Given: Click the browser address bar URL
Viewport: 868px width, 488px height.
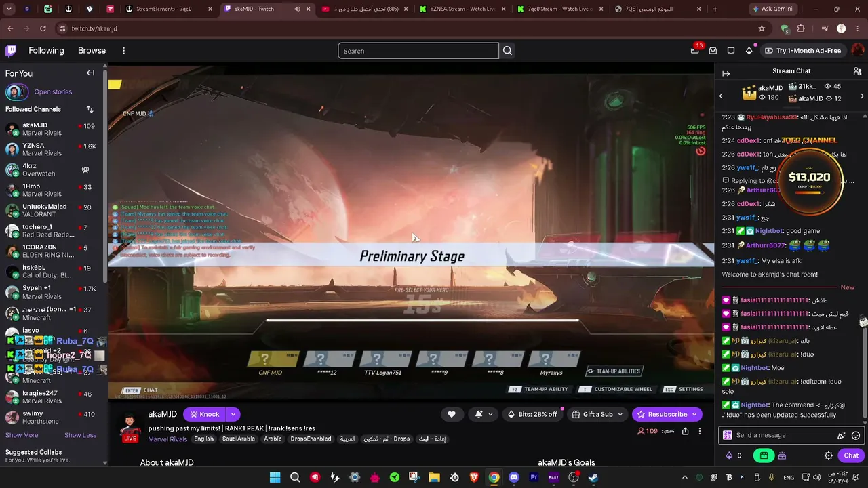Looking at the screenshot, I should 94,28.
